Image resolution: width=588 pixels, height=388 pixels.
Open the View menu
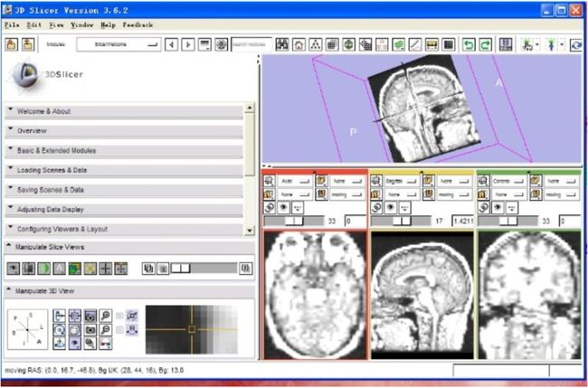click(56, 24)
